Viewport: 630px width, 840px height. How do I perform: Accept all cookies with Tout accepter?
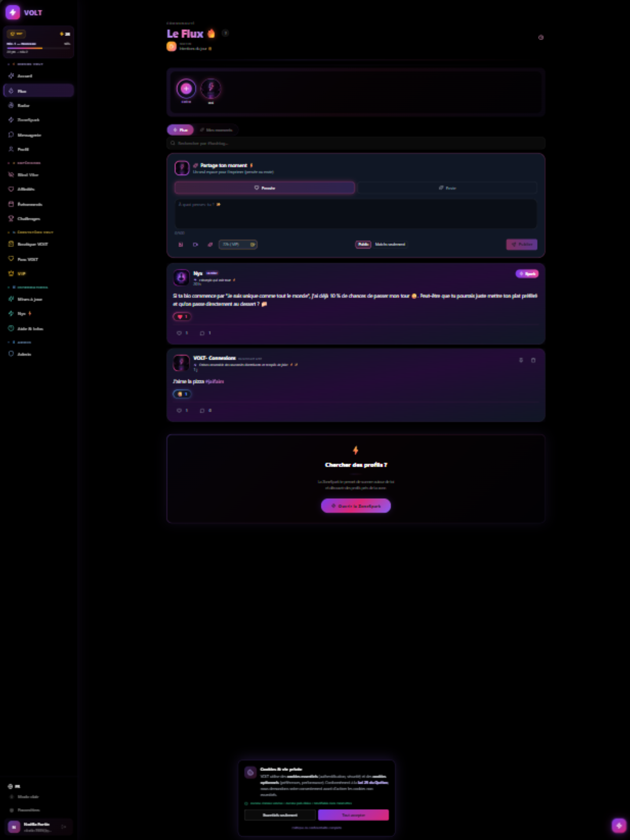(353, 815)
